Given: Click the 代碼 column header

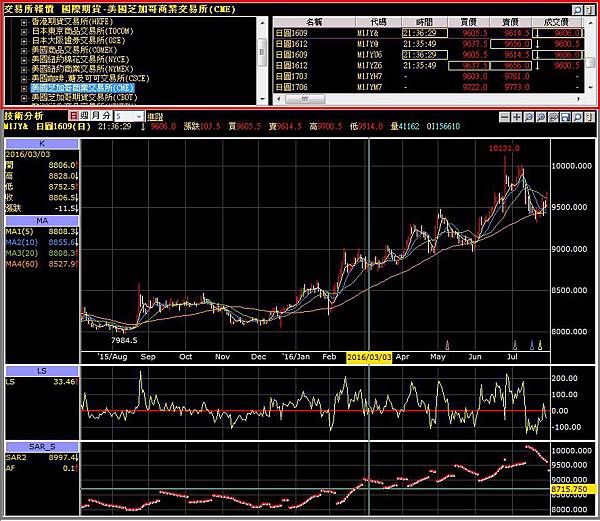Looking at the screenshot, I should 378,22.
